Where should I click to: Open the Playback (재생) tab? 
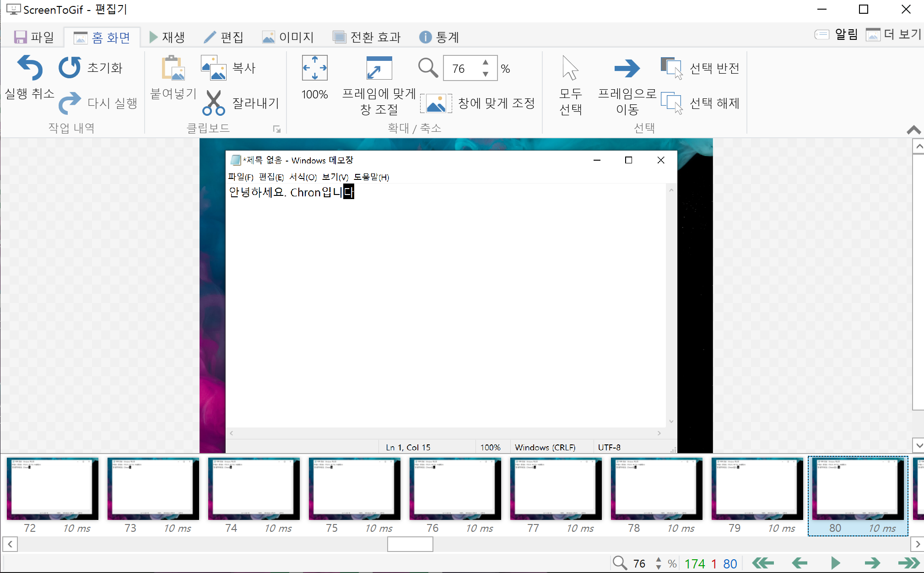click(x=167, y=37)
